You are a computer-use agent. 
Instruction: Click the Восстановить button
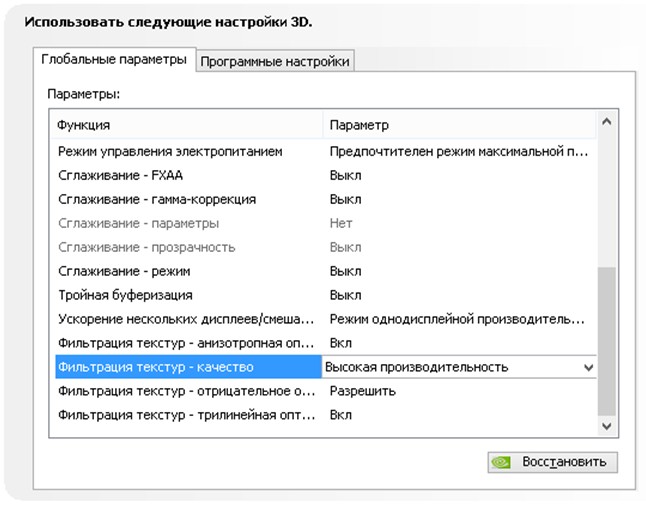pos(553,463)
